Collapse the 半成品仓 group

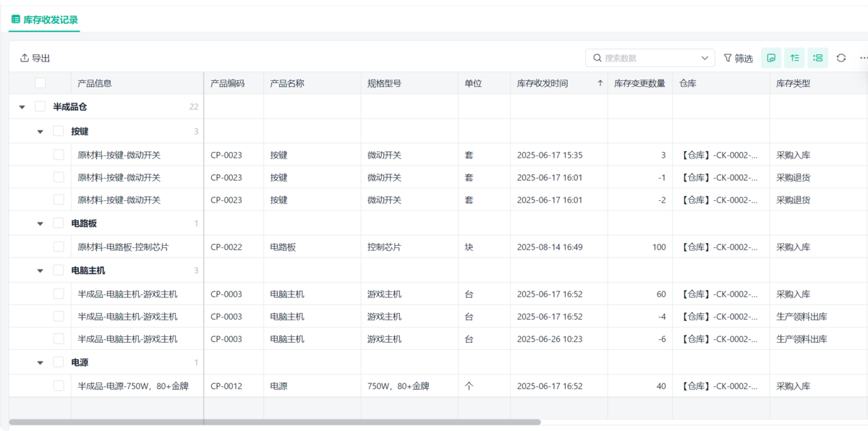coord(22,107)
